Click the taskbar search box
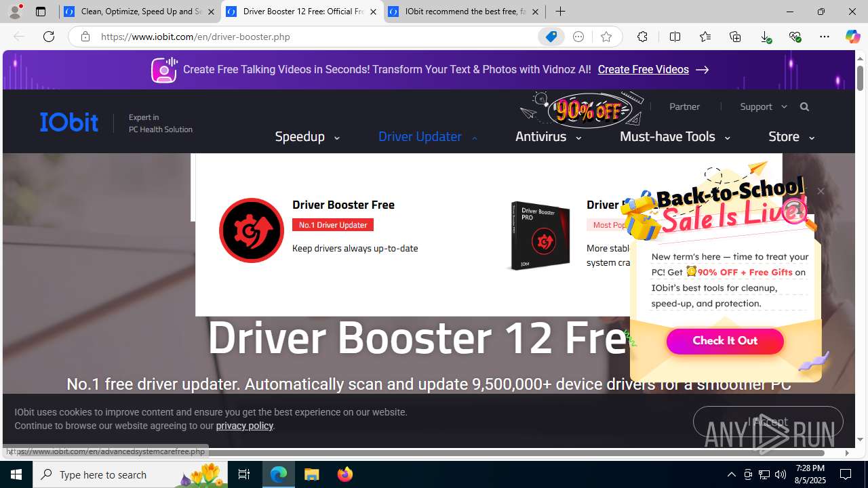Viewport: 868px width, 488px height. [x=130, y=474]
